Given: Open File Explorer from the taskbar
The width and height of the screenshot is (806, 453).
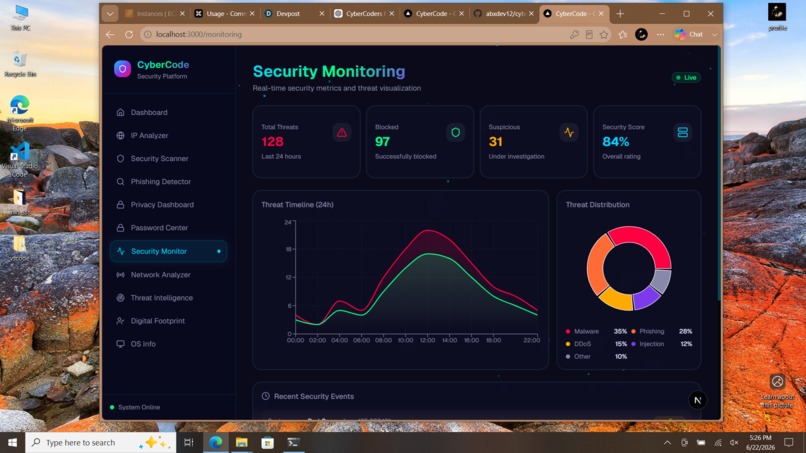Looking at the screenshot, I should 242,443.
